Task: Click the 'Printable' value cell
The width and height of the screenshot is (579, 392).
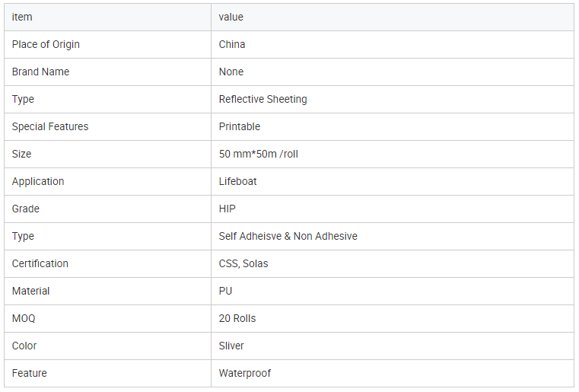Action: (x=240, y=126)
